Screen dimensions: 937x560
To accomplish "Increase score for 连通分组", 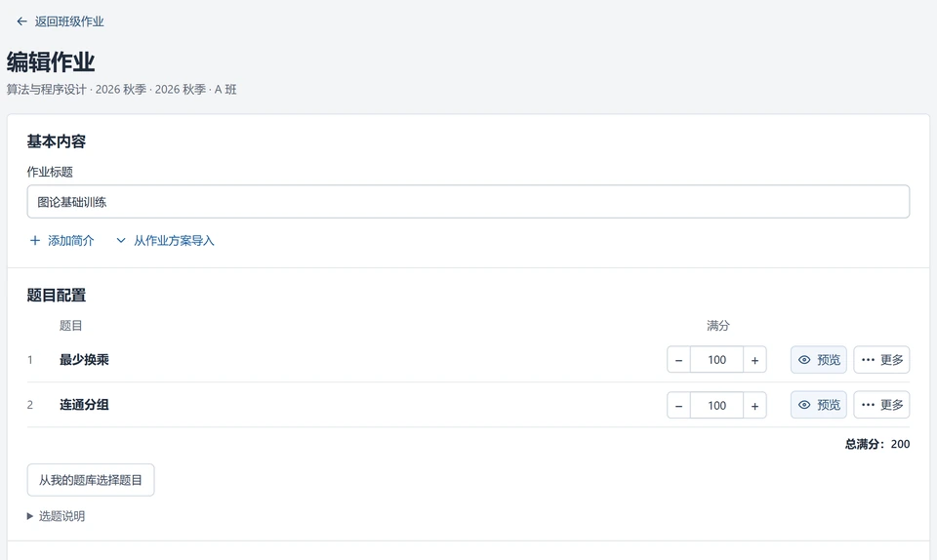I will coord(754,406).
